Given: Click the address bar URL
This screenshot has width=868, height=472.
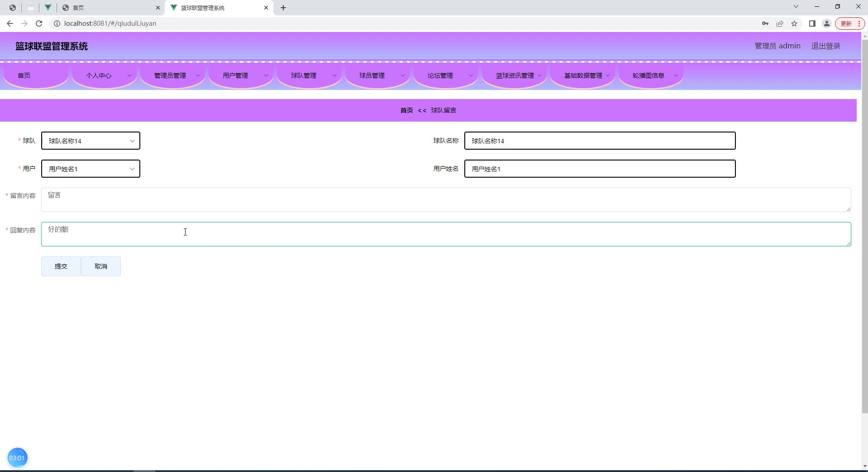Looking at the screenshot, I should coord(110,24).
